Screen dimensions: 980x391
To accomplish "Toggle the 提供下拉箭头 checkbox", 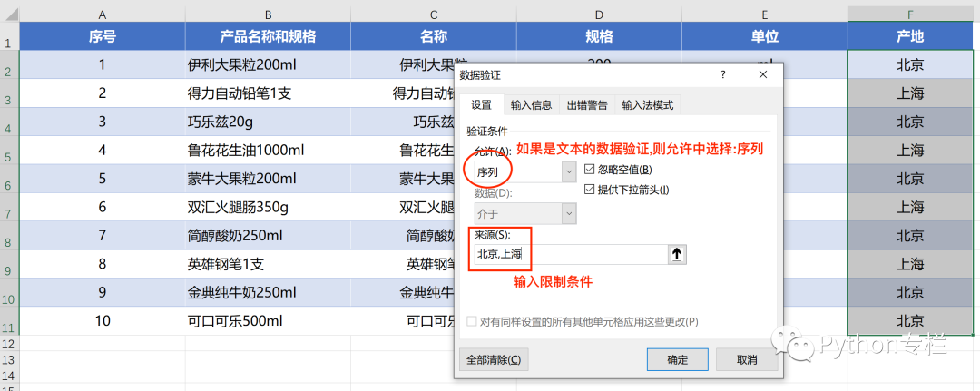I will pyautogui.click(x=589, y=190).
